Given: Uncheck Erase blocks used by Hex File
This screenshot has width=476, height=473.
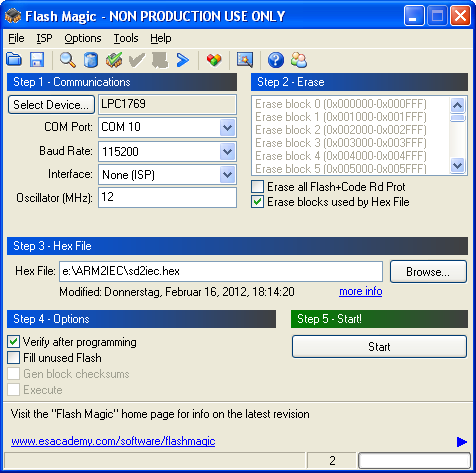Looking at the screenshot, I should pos(257,202).
